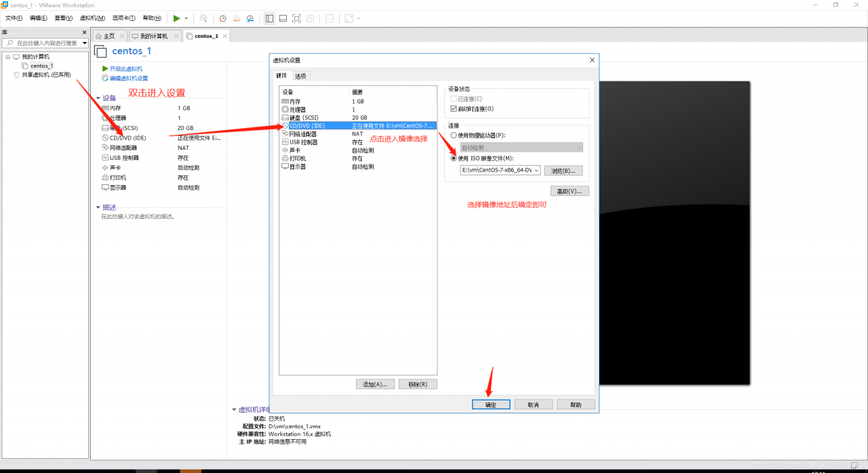This screenshot has height=473, width=868.
Task: Open the 编辑(E) menu
Action: [39, 18]
